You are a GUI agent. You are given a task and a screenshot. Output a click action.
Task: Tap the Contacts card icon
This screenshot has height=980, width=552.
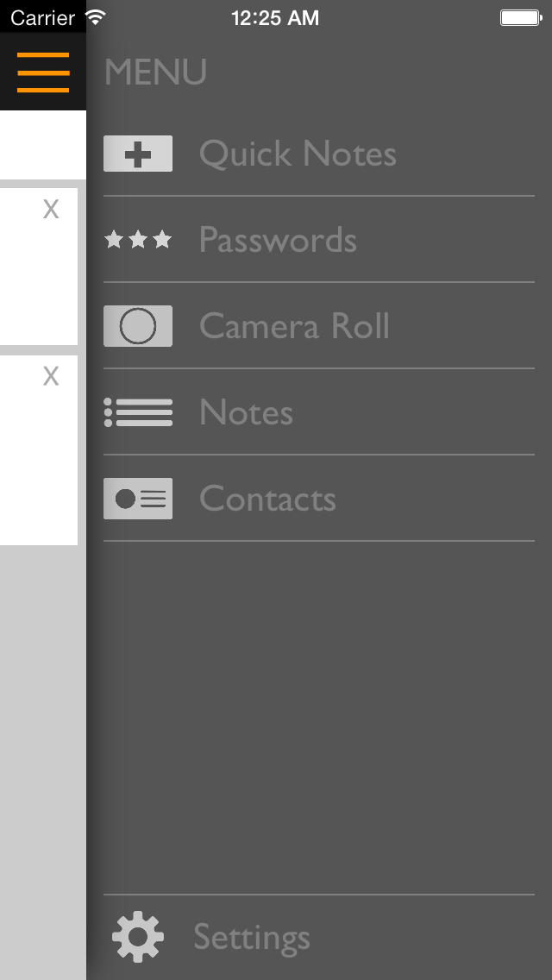click(x=138, y=499)
